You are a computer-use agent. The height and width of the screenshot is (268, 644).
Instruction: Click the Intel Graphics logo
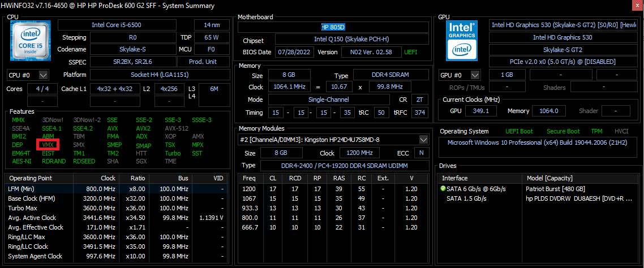[x=461, y=40]
